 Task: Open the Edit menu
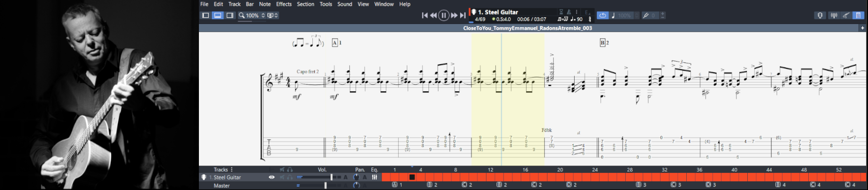pyautogui.click(x=218, y=4)
